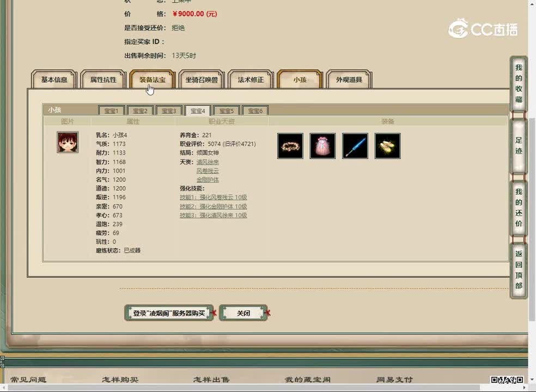Screen dimensions: 536x392
Task: Click the scrollbar down arrow
Action: (532, 379)
